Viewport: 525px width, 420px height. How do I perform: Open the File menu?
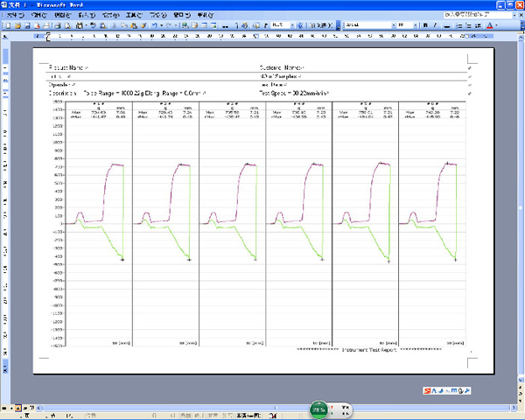coord(12,16)
